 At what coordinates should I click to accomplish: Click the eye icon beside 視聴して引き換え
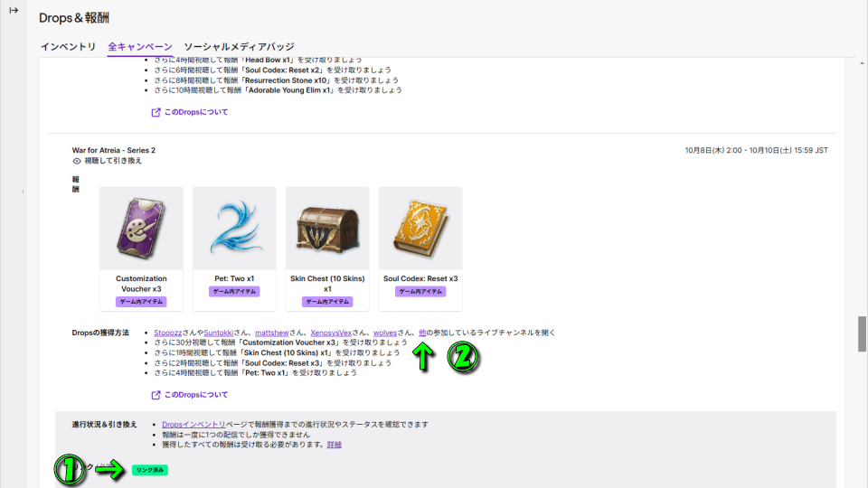point(77,161)
